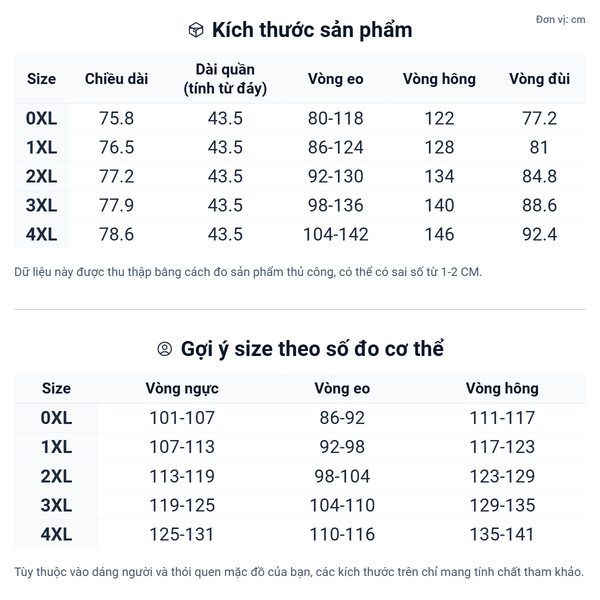The width and height of the screenshot is (600, 600).
Task: Select the 98-104 waist range for 2XL
Action: click(x=342, y=476)
